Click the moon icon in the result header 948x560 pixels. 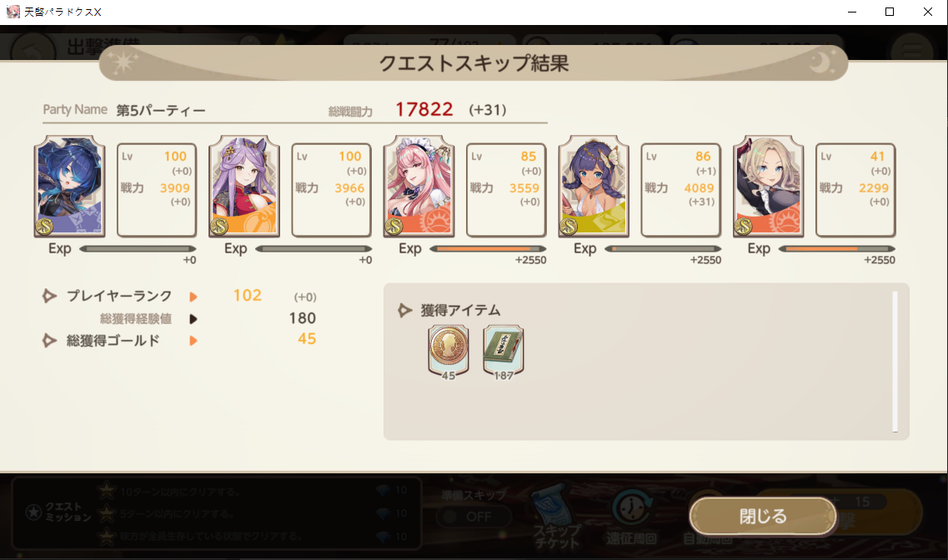[822, 62]
